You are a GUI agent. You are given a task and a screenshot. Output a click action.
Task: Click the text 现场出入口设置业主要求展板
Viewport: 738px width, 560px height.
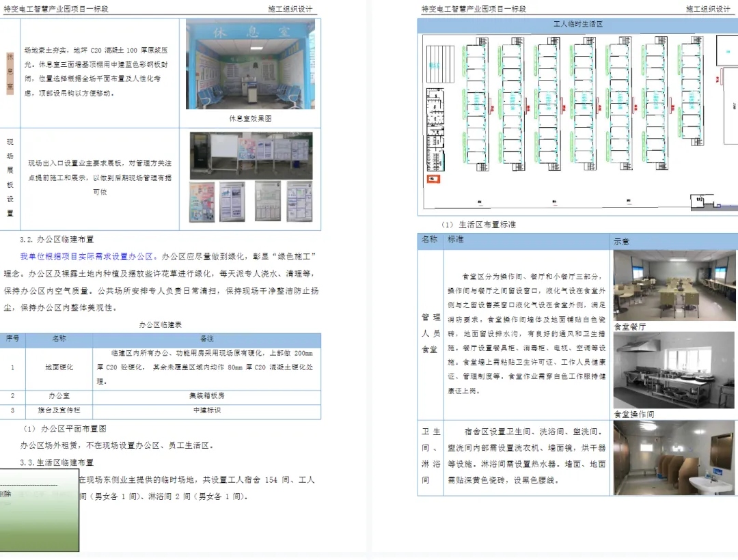point(75,163)
